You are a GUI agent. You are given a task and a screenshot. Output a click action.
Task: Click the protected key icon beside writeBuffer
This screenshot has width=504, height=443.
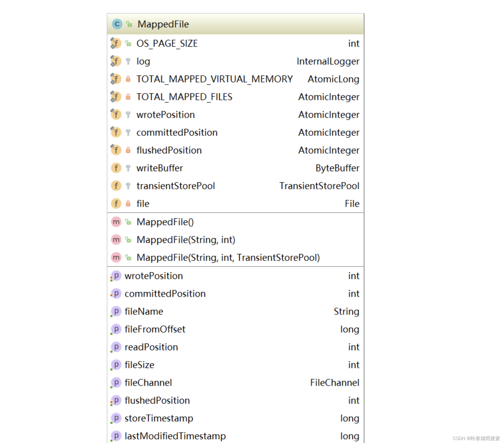[128, 168]
